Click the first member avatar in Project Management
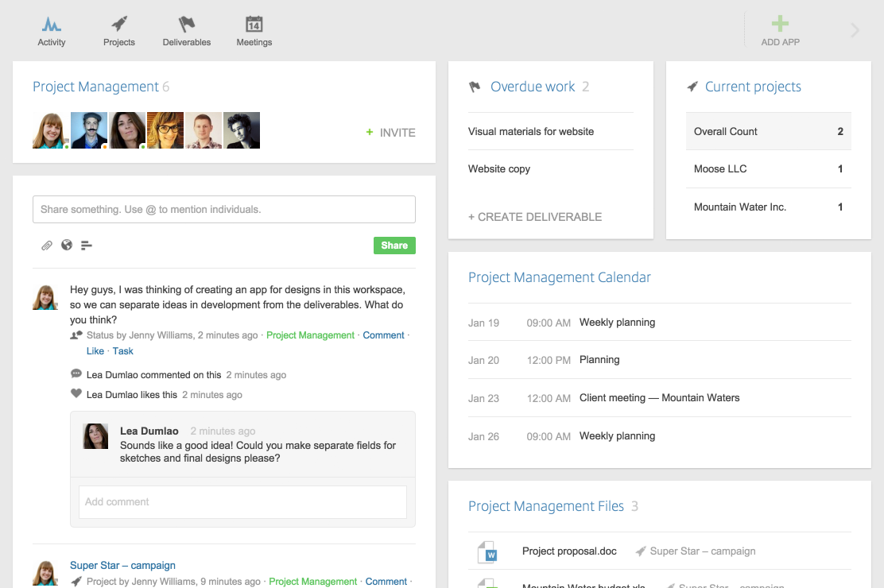The width and height of the screenshot is (884, 588). [50, 130]
